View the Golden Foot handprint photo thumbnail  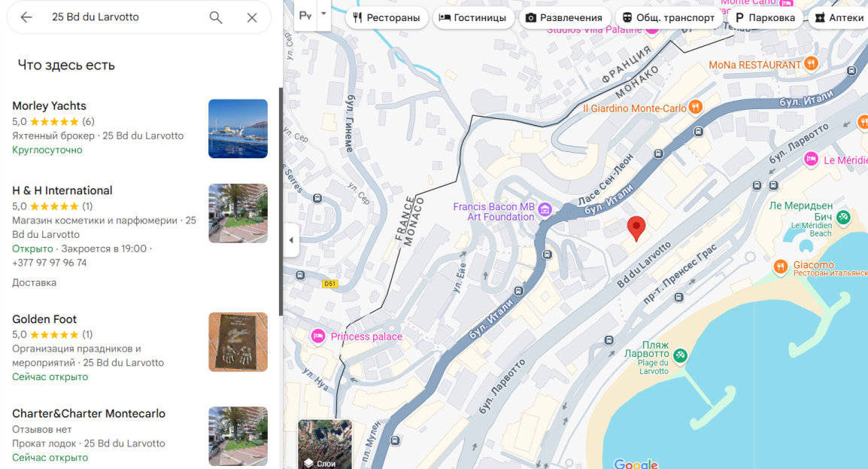238,342
